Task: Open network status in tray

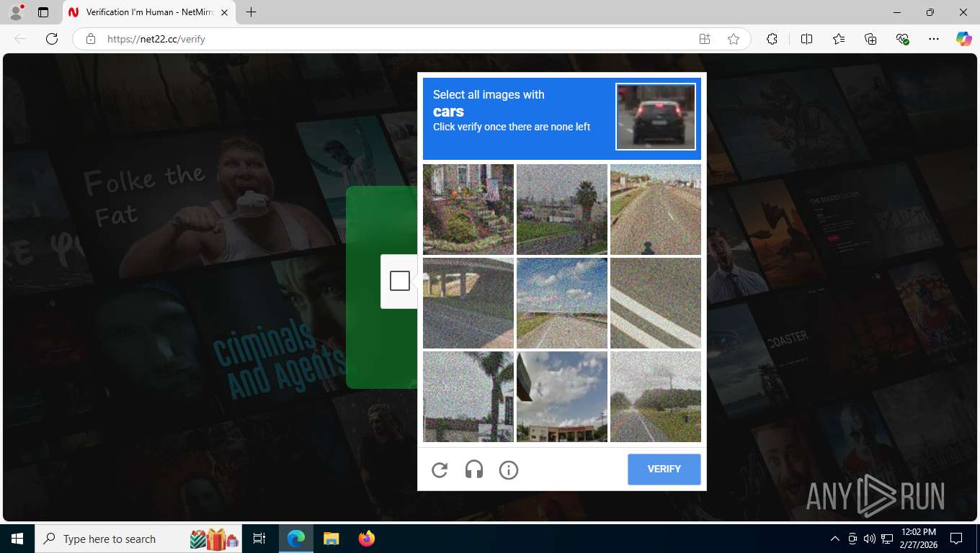Action: (887, 539)
